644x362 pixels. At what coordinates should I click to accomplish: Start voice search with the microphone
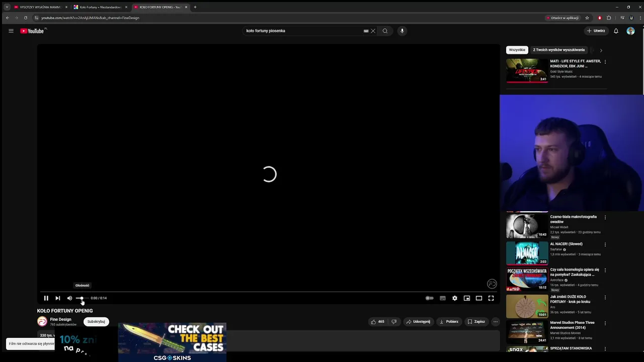[402, 31]
